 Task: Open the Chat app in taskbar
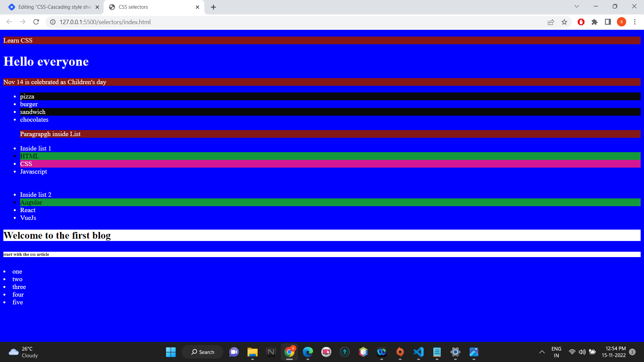(234, 352)
